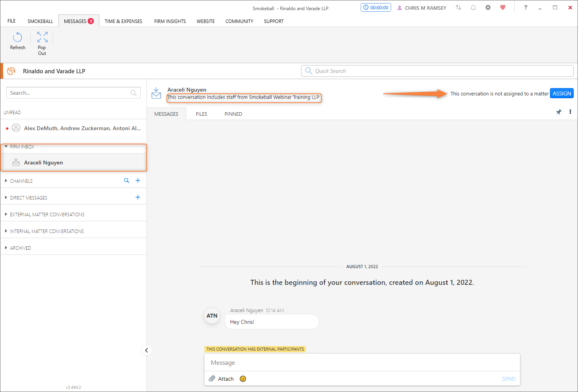Open the sync arrows icon in the title bar
578x392 pixels.
[x=458, y=8]
